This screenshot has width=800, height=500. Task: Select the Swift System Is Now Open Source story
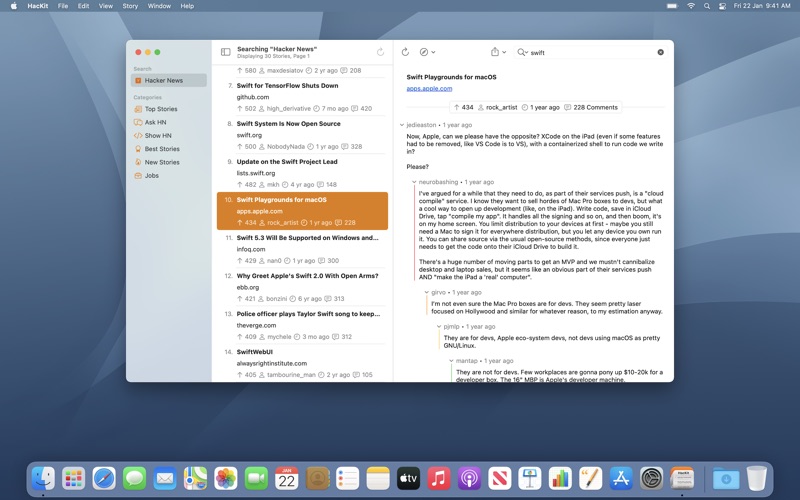tap(288, 123)
